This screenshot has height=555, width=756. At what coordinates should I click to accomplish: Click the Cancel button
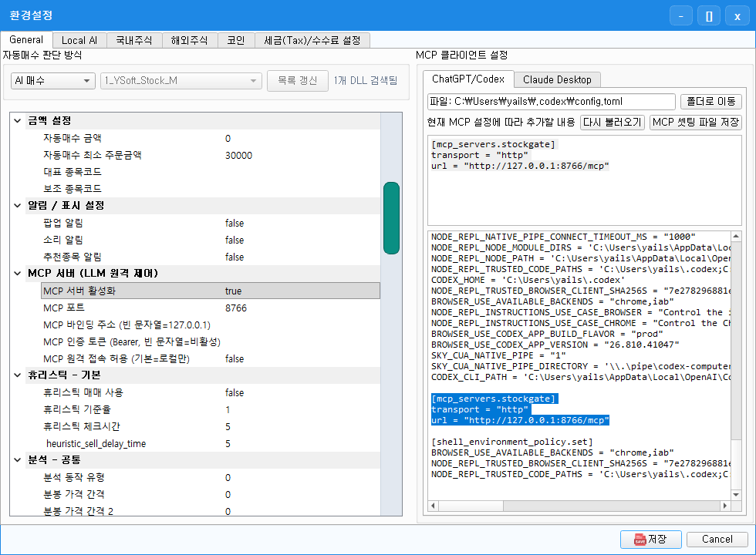[x=717, y=539]
